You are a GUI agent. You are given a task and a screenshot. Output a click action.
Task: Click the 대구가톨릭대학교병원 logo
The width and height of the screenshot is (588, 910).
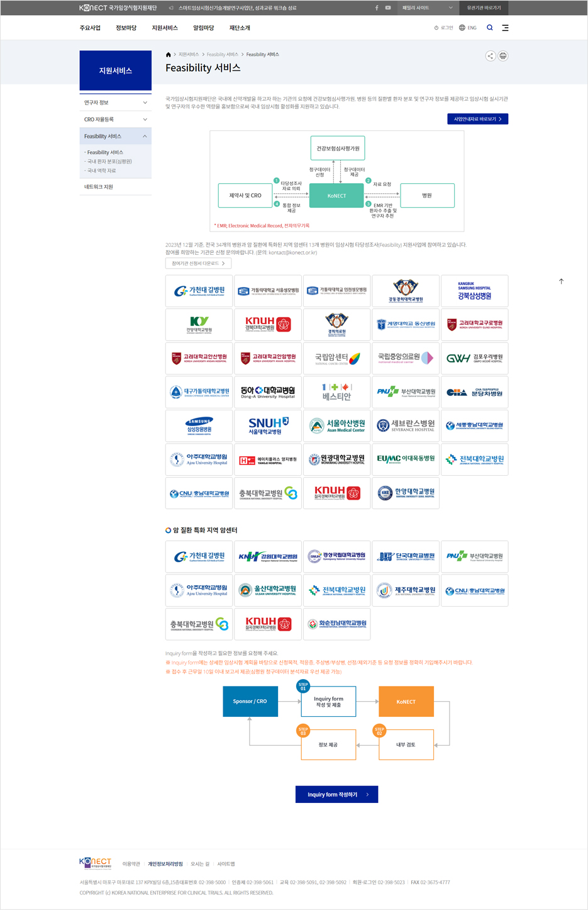click(x=199, y=392)
